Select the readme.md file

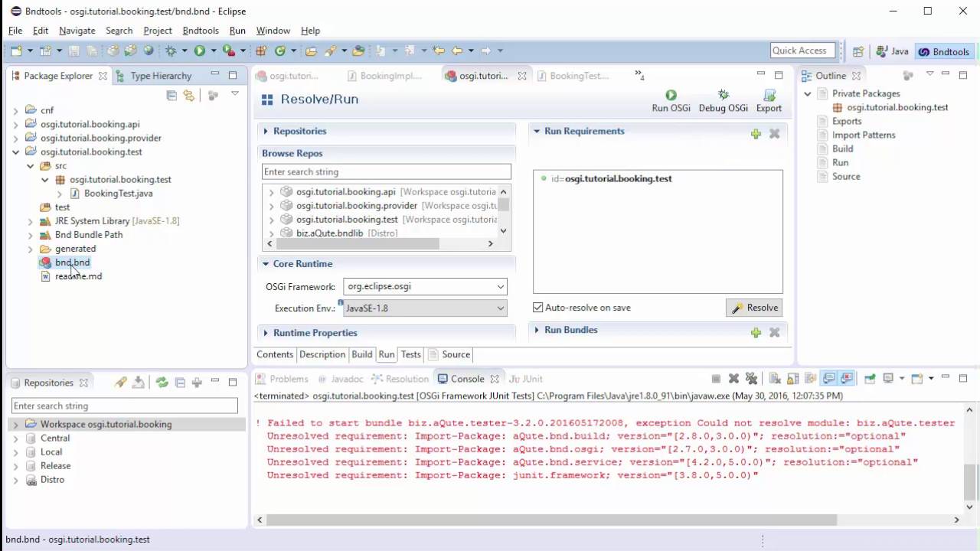(x=78, y=276)
